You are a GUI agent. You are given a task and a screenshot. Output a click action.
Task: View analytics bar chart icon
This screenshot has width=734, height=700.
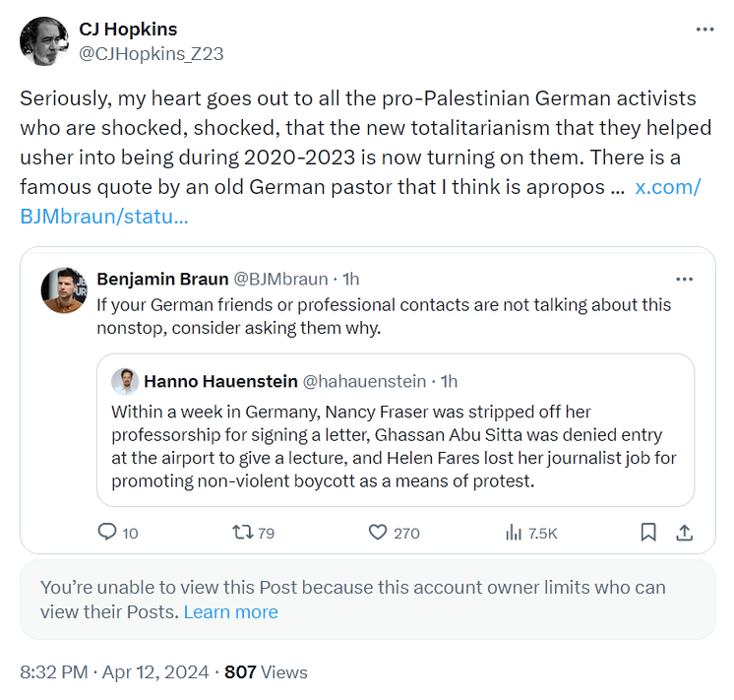[x=513, y=532]
